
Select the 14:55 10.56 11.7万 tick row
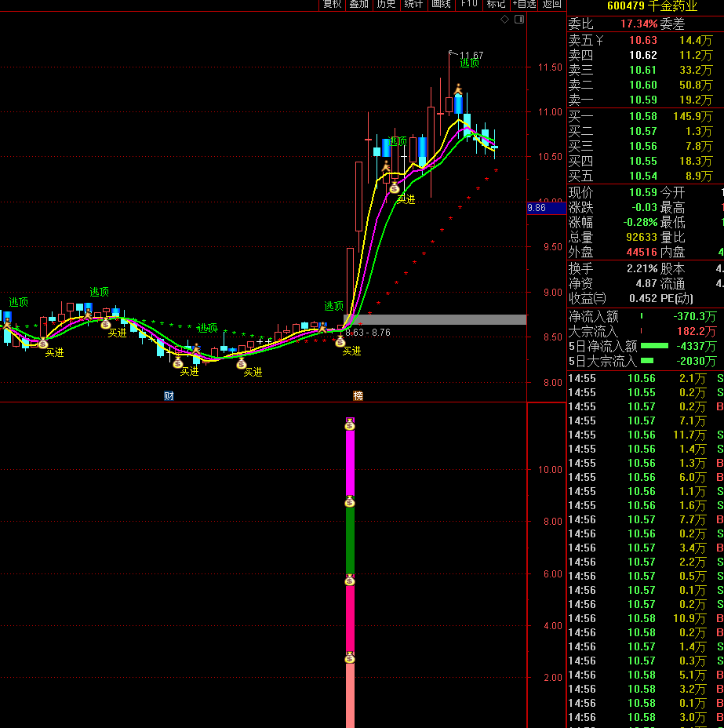click(x=646, y=435)
